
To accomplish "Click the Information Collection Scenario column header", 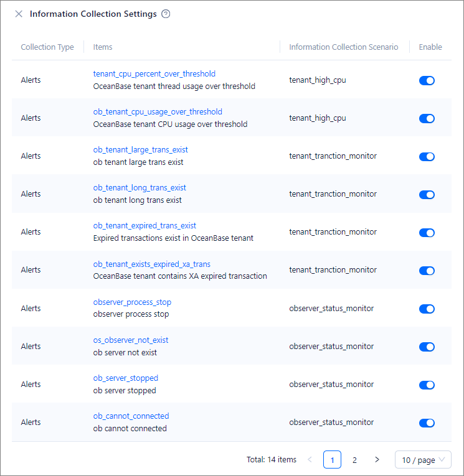I will coord(343,47).
